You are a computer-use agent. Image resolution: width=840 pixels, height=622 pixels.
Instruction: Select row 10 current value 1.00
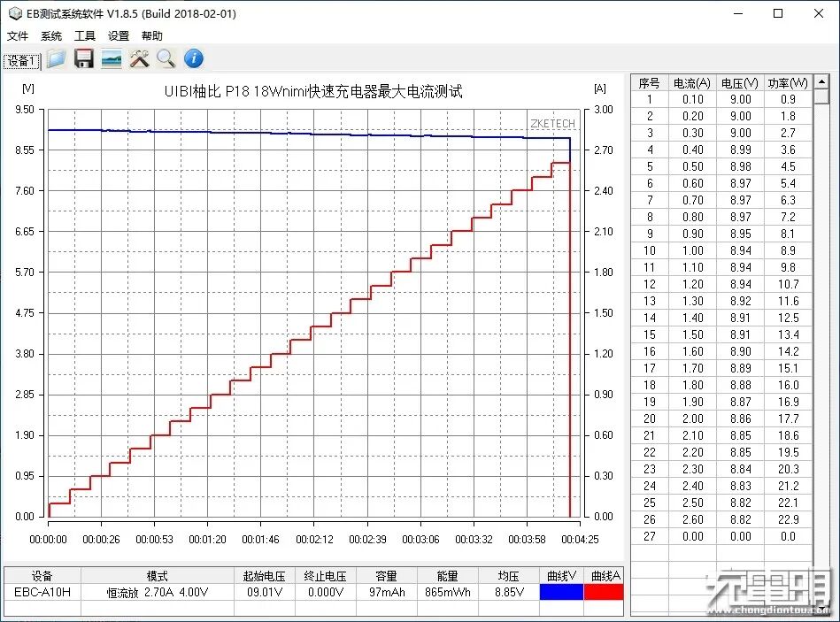[x=693, y=250]
